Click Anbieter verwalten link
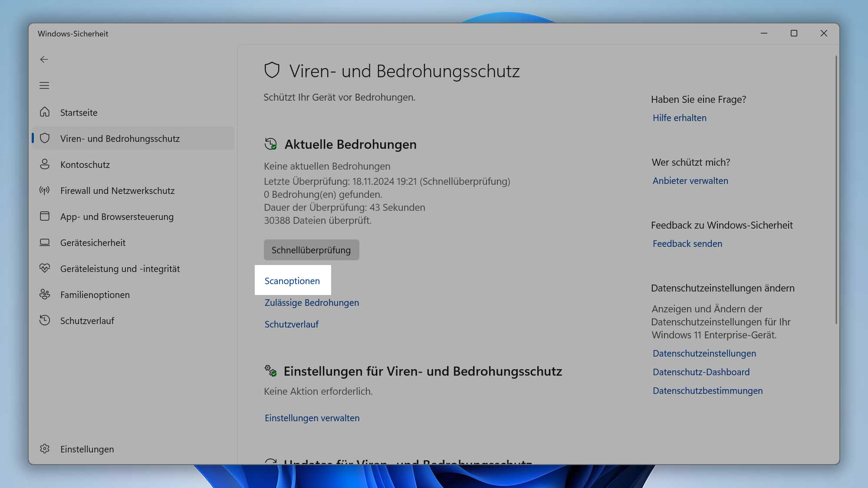 click(690, 180)
